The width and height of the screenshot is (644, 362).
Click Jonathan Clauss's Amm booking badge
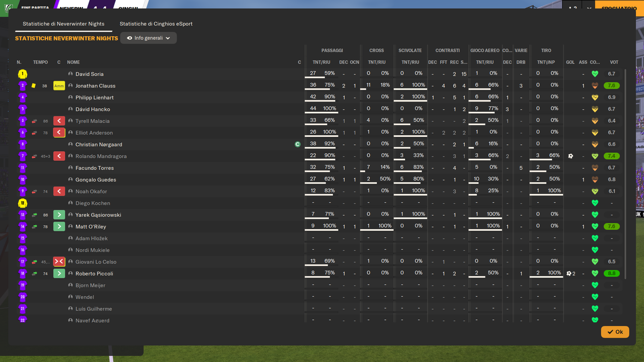click(x=59, y=86)
